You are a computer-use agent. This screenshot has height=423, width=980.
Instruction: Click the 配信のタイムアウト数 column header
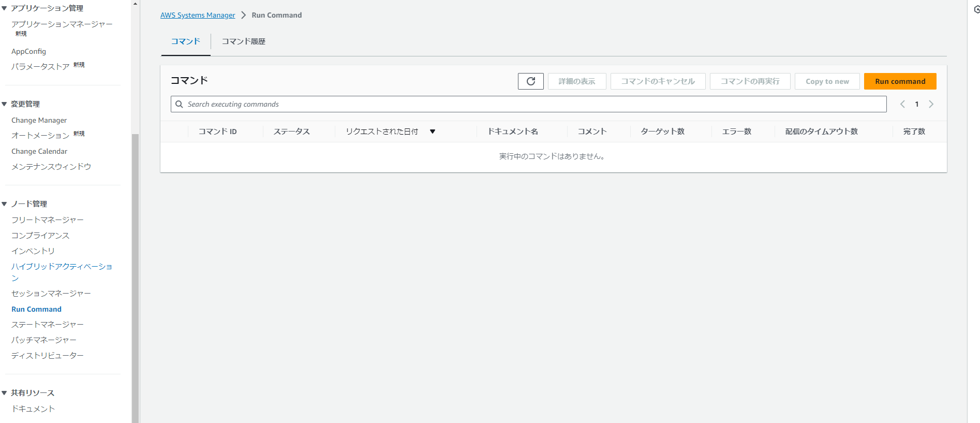[821, 132]
